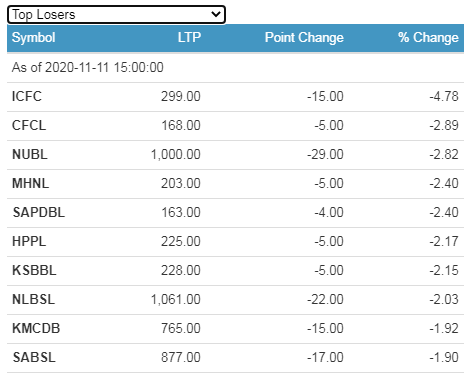
Task: Open the Top Losers dropdown
Action: [116, 15]
